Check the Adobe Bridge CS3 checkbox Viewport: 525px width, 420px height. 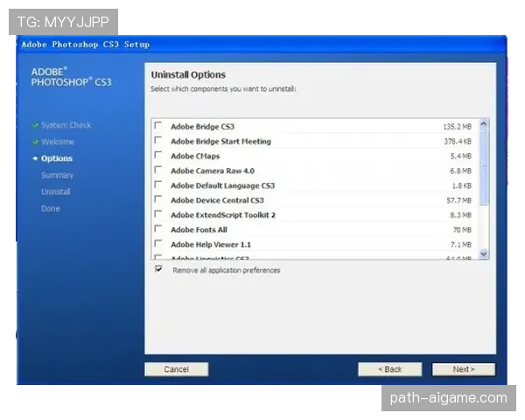(x=158, y=126)
